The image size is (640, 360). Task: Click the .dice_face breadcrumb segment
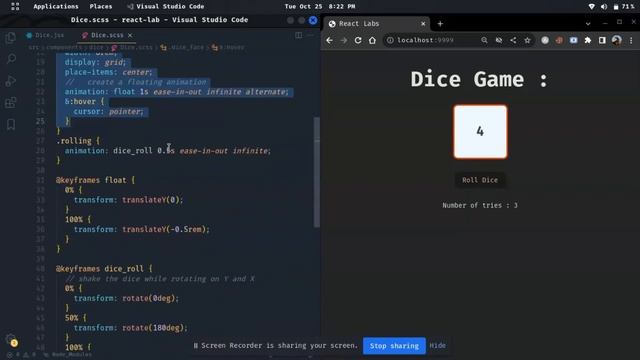tap(182, 47)
